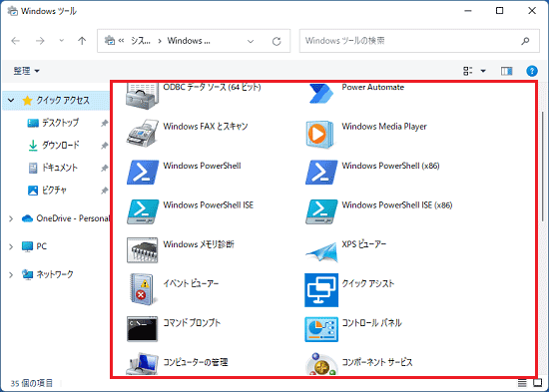
Task: Select ネットワーク in navigation pane
Action: [x=55, y=274]
